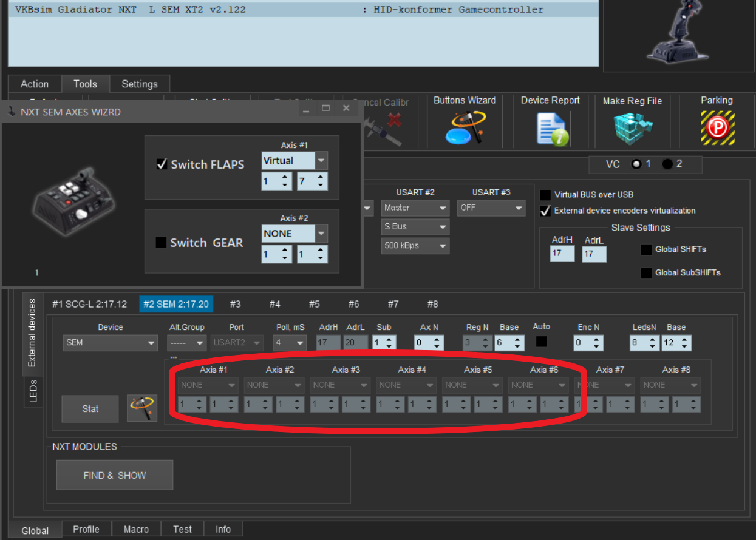Click the Cancel Calibr red X icon
Screen dimensions: 756x540
tap(395, 120)
